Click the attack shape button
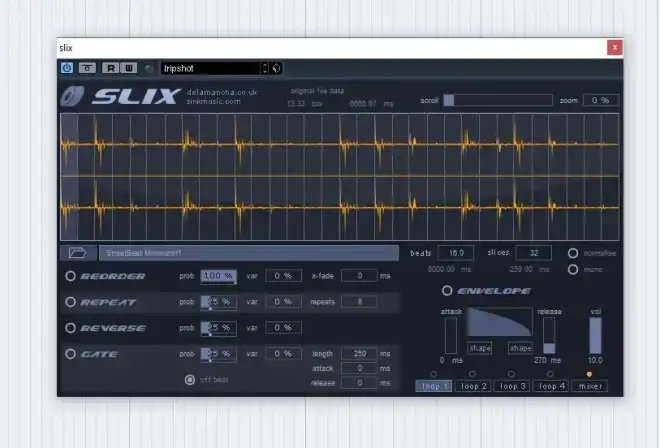The width and height of the screenshot is (660, 448). click(480, 348)
